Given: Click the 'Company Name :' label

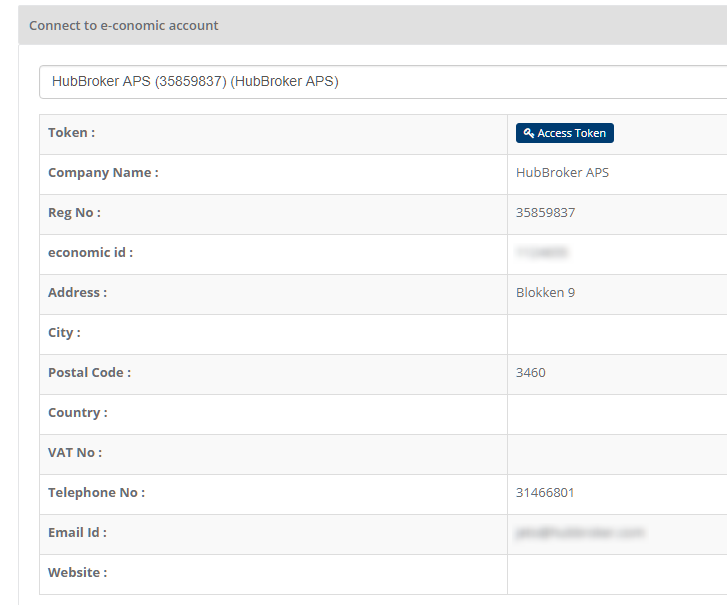Looking at the screenshot, I should [103, 173].
